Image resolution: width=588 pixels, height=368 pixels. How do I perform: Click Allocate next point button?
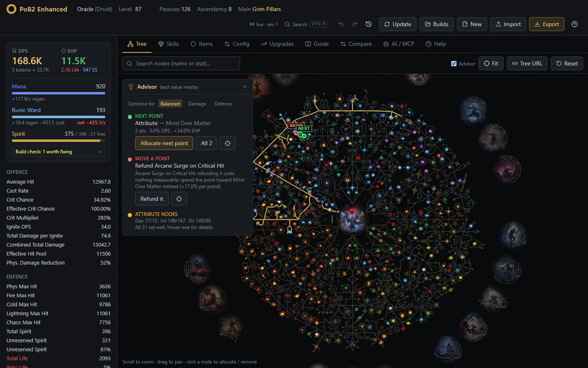[164, 143]
